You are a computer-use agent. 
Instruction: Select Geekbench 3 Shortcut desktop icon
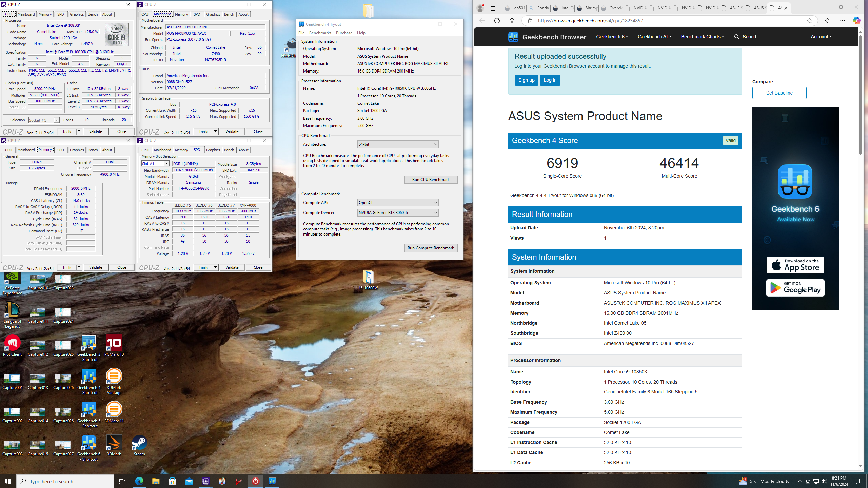(89, 348)
